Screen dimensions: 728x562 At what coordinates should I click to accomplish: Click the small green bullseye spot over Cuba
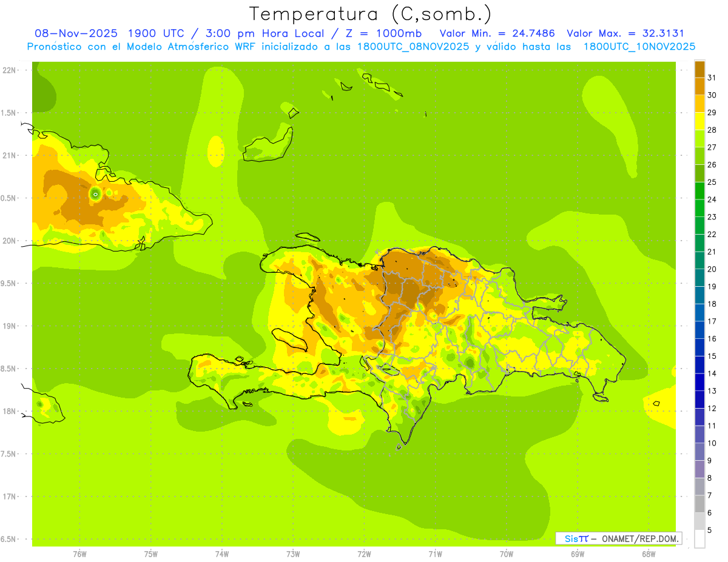pyautogui.click(x=95, y=193)
